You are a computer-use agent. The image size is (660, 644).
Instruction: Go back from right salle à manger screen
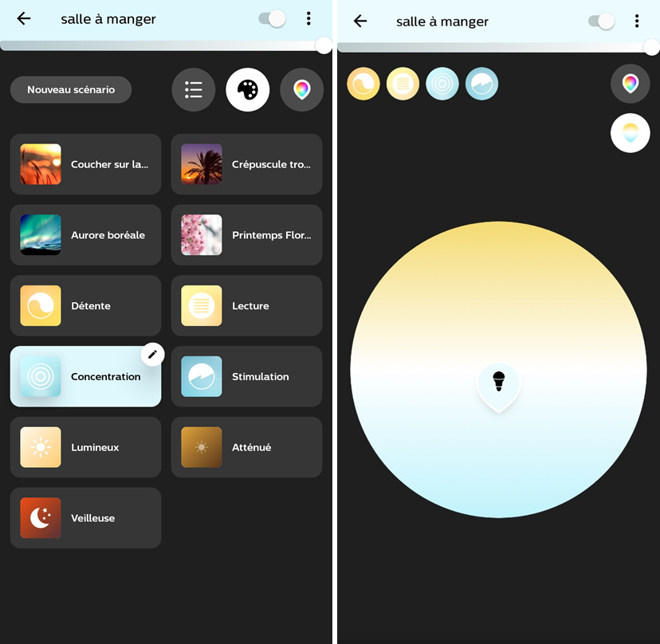[x=360, y=21]
